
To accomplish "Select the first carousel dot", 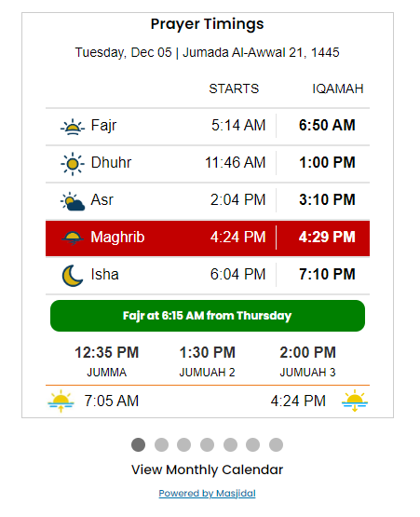I will click(138, 444).
